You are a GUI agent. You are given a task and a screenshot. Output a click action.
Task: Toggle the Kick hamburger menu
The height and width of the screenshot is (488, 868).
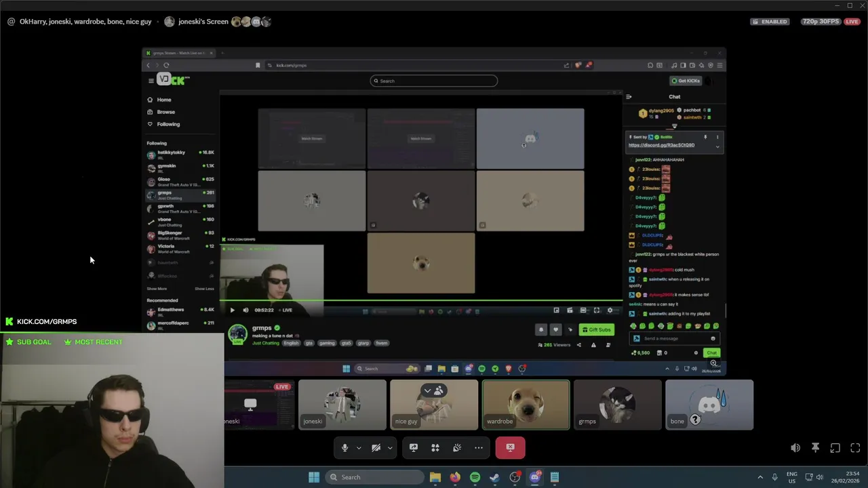point(151,81)
